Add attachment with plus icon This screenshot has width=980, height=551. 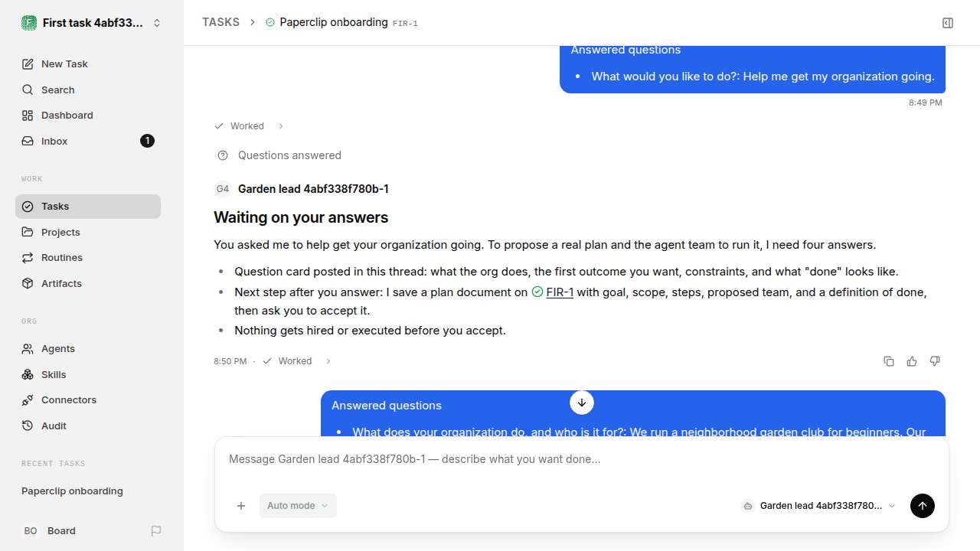(x=241, y=506)
